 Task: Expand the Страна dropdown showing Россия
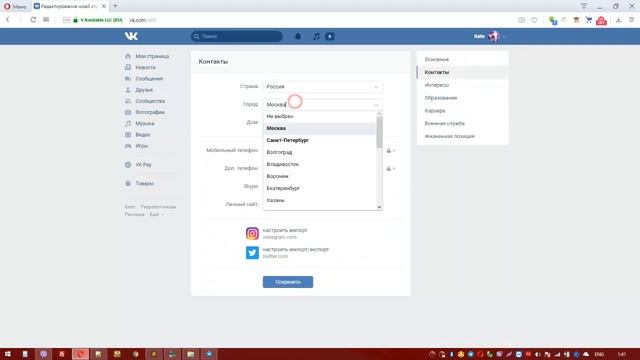pos(323,87)
